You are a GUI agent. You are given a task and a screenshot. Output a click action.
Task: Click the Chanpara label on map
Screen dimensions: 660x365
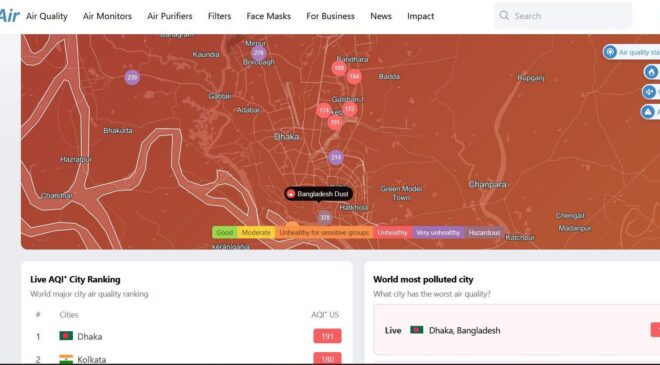click(x=487, y=184)
